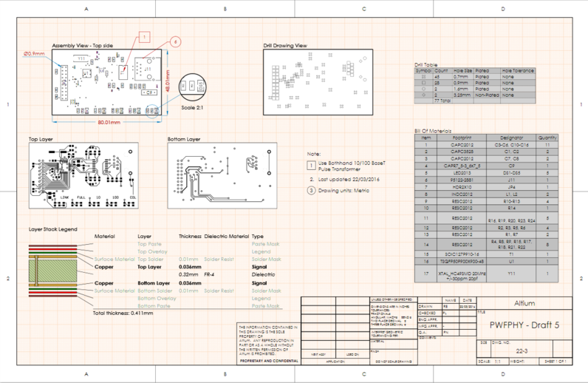
Task: Select the circular 2:1 detail view
Action: (x=192, y=87)
